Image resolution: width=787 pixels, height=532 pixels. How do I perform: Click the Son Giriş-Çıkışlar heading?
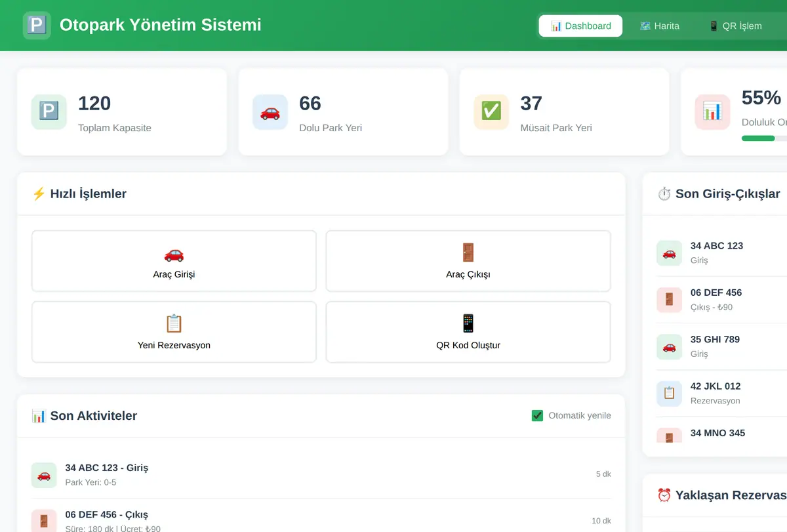(x=719, y=194)
